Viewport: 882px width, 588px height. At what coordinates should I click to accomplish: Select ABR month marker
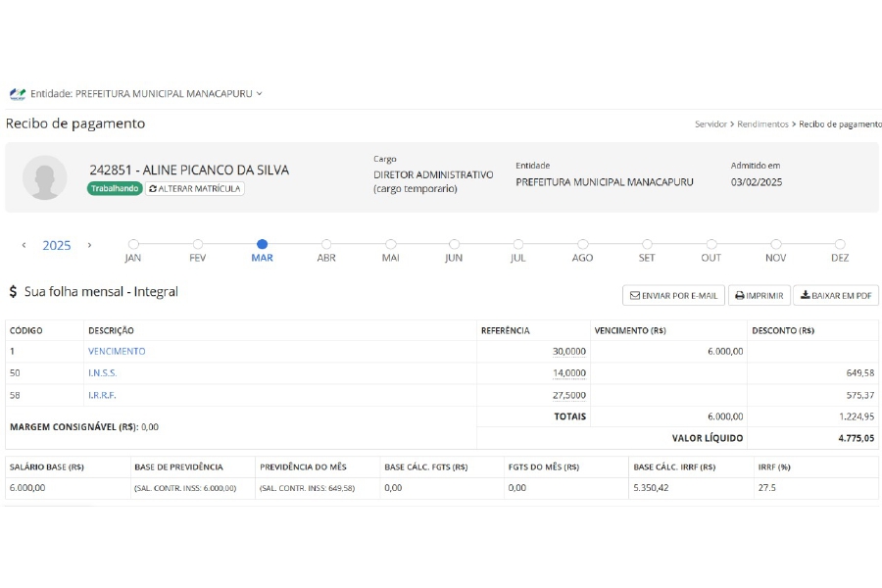click(326, 244)
